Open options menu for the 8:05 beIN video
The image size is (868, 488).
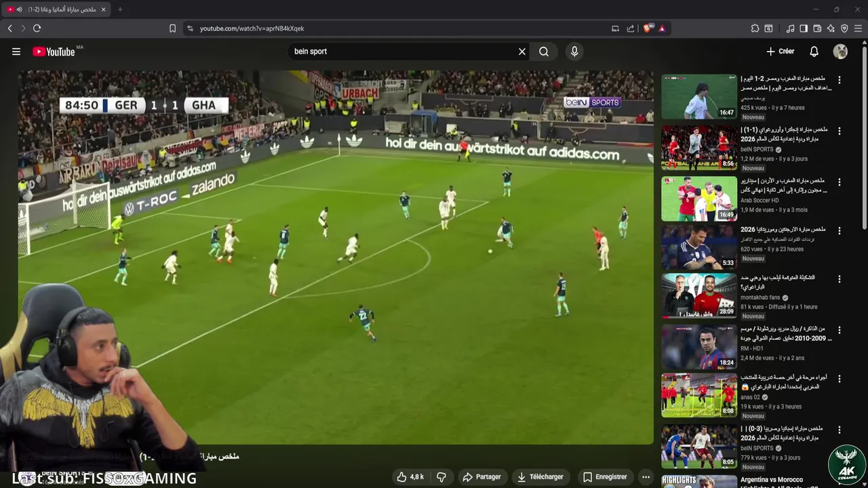pyautogui.click(x=840, y=430)
